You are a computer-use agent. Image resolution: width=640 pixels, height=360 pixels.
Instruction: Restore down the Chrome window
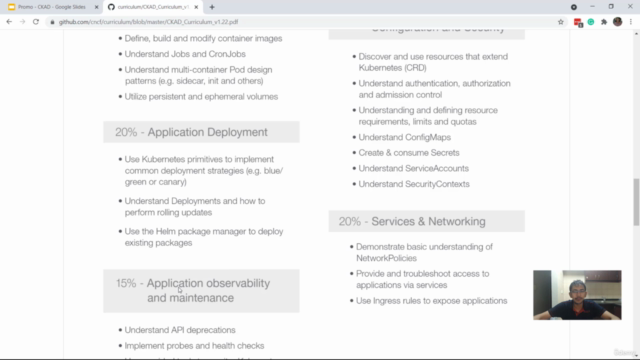coord(611,7)
